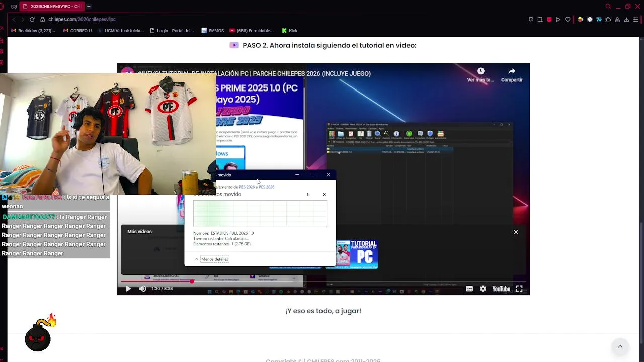Open 'UCM Virtual' bookmark
Viewport: 644px width, 362px height.
pyautogui.click(x=121, y=31)
